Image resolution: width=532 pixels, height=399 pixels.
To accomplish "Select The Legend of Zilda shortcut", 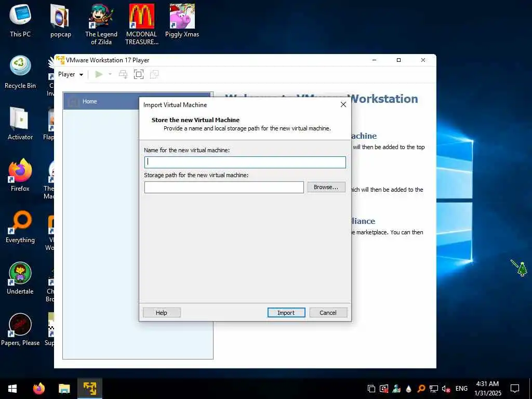I will tap(101, 24).
